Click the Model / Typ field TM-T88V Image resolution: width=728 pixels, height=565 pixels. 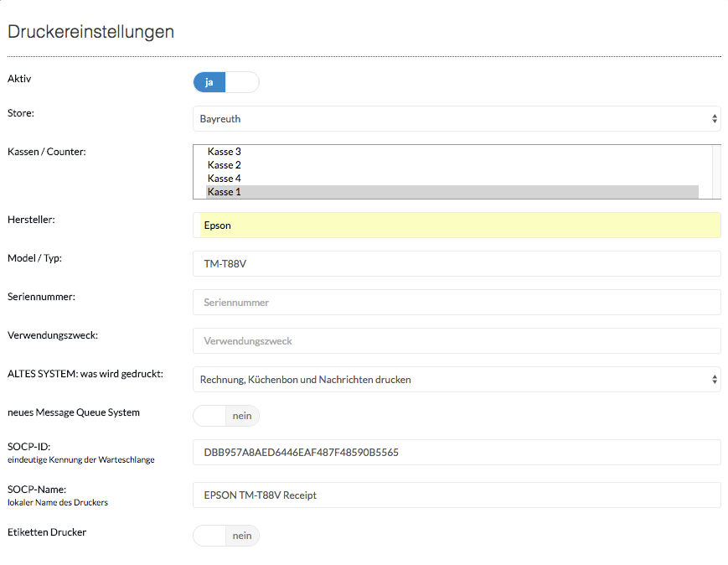pyautogui.click(x=457, y=264)
